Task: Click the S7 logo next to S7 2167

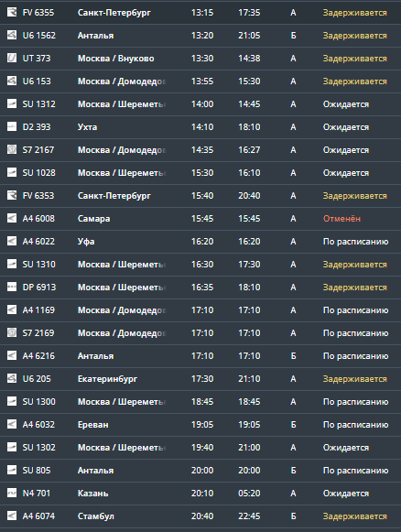Action: pos(12,149)
